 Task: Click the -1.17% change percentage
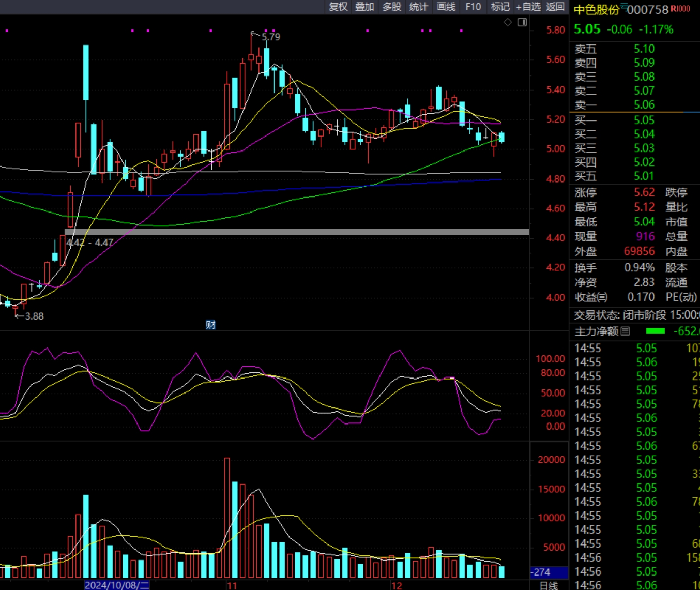pos(656,29)
